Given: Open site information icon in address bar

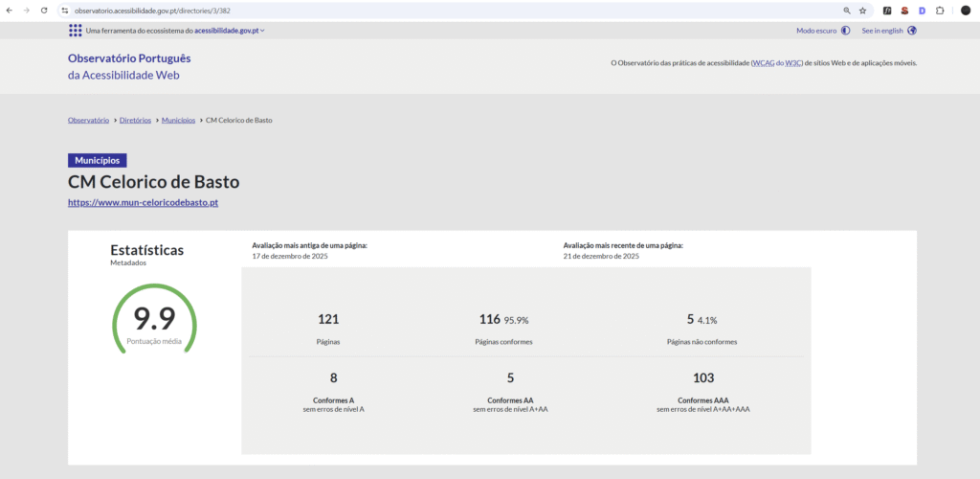Looking at the screenshot, I should pyautogui.click(x=65, y=11).
